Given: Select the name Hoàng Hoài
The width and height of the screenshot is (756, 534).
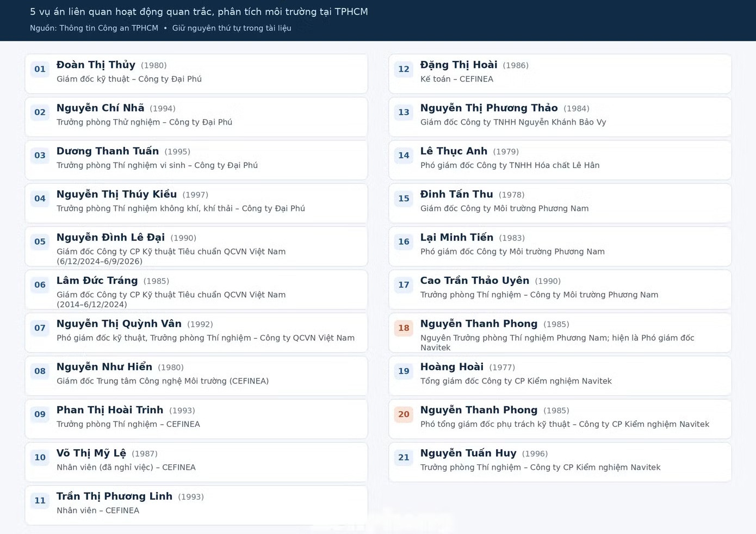Looking at the screenshot, I should (x=452, y=367).
